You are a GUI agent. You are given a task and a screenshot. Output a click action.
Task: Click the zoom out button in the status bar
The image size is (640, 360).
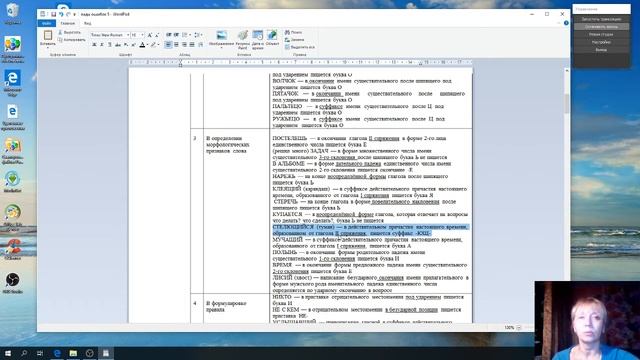coord(519,328)
